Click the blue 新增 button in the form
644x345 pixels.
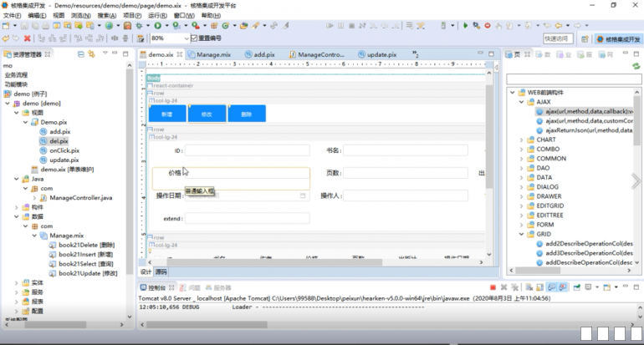(x=167, y=114)
